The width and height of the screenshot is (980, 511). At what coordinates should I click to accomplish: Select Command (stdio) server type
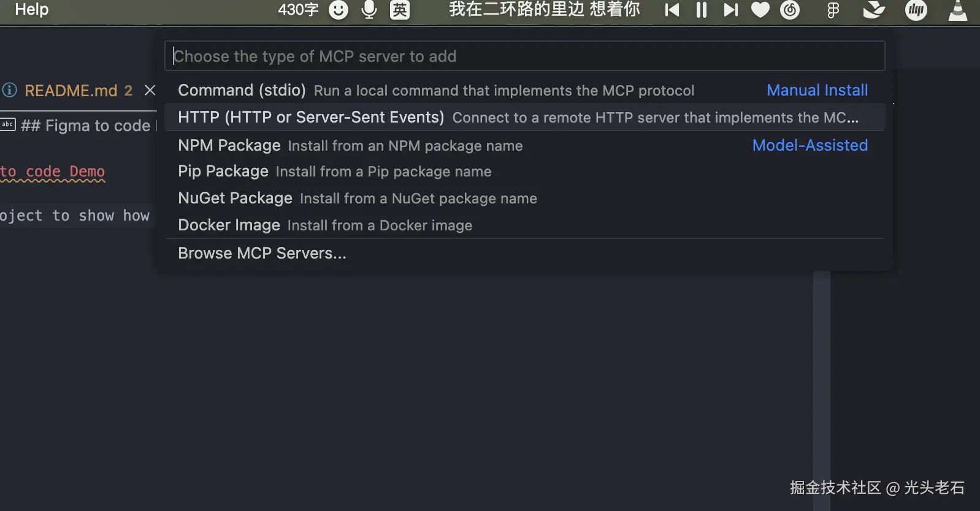242,90
